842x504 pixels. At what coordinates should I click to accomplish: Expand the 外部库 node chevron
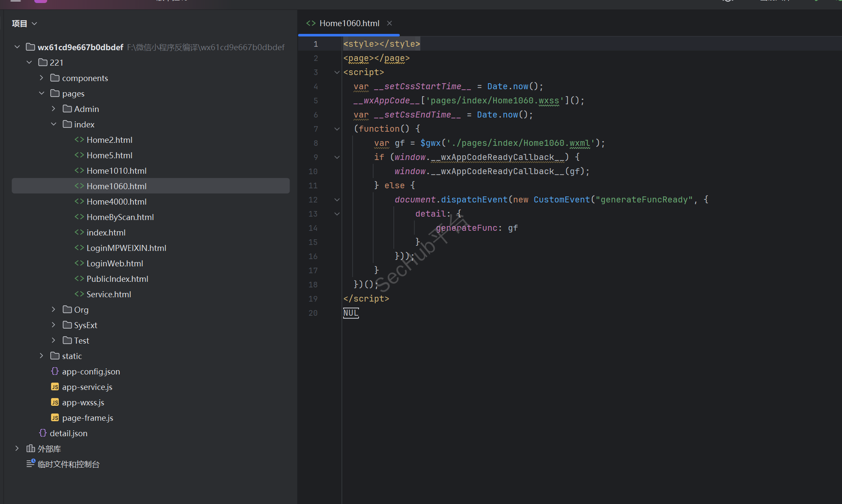point(17,448)
